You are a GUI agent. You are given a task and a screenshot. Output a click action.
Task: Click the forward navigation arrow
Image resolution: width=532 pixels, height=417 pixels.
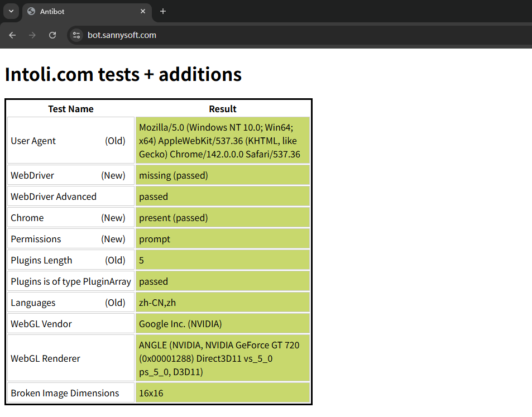[x=32, y=35]
